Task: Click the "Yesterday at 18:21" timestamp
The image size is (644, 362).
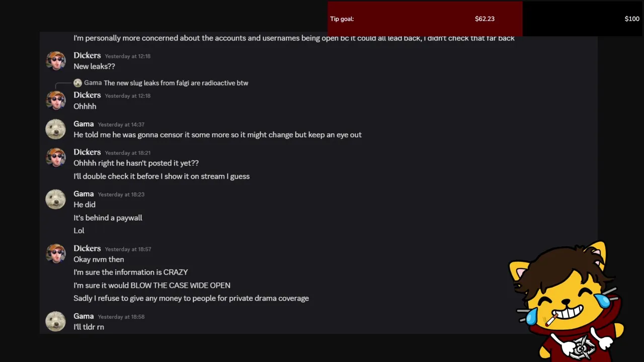Action: (127, 153)
